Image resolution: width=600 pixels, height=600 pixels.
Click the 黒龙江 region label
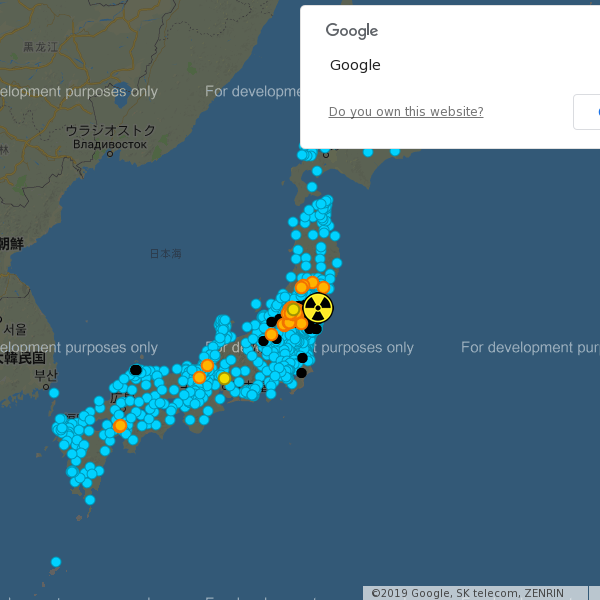tap(41, 47)
